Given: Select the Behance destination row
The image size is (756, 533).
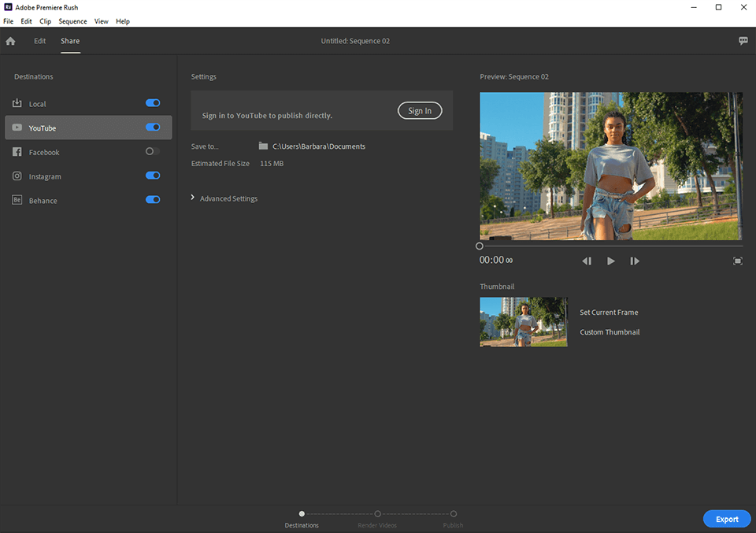Looking at the screenshot, I should [88, 200].
